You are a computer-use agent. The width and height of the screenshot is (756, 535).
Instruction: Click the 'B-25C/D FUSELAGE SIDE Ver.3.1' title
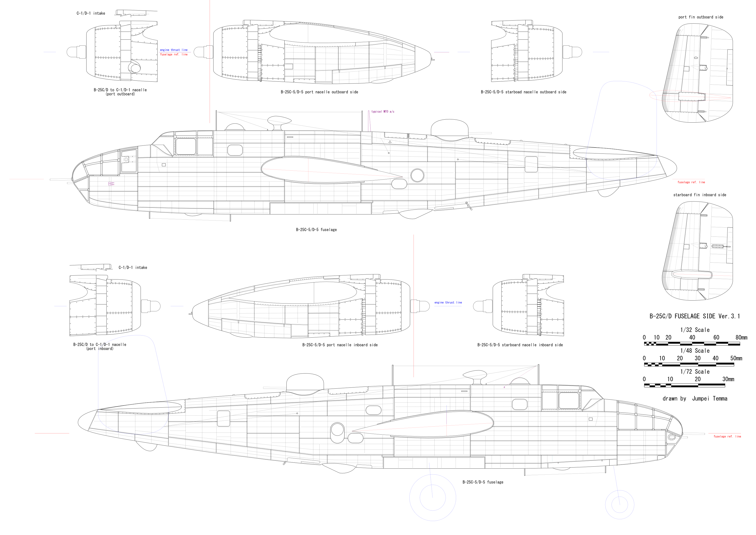695,316
